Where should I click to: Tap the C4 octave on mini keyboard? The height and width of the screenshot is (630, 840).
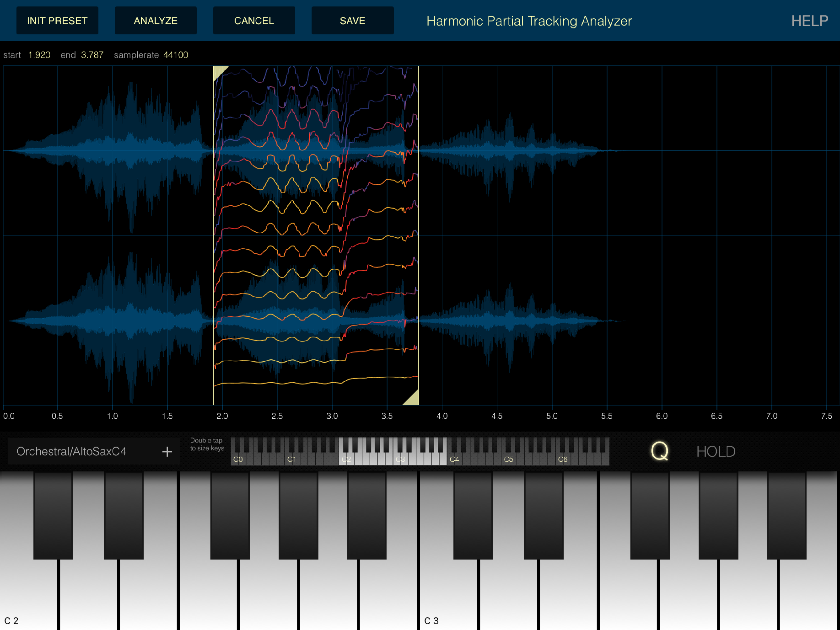tap(454, 459)
